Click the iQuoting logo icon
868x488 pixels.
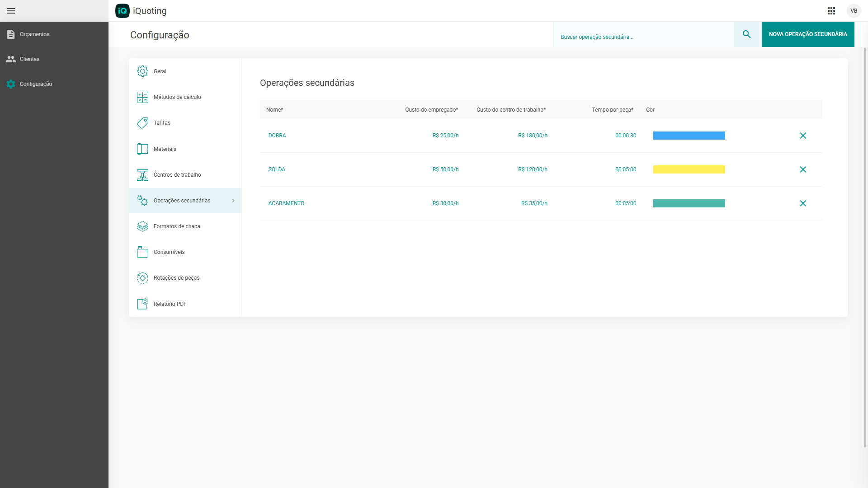(123, 11)
